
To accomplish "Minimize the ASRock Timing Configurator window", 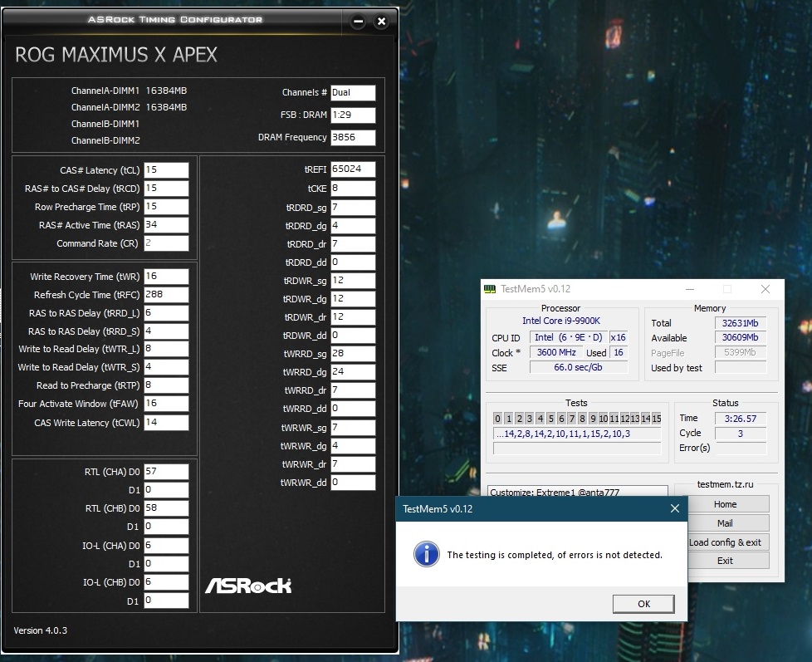I will click(x=358, y=22).
